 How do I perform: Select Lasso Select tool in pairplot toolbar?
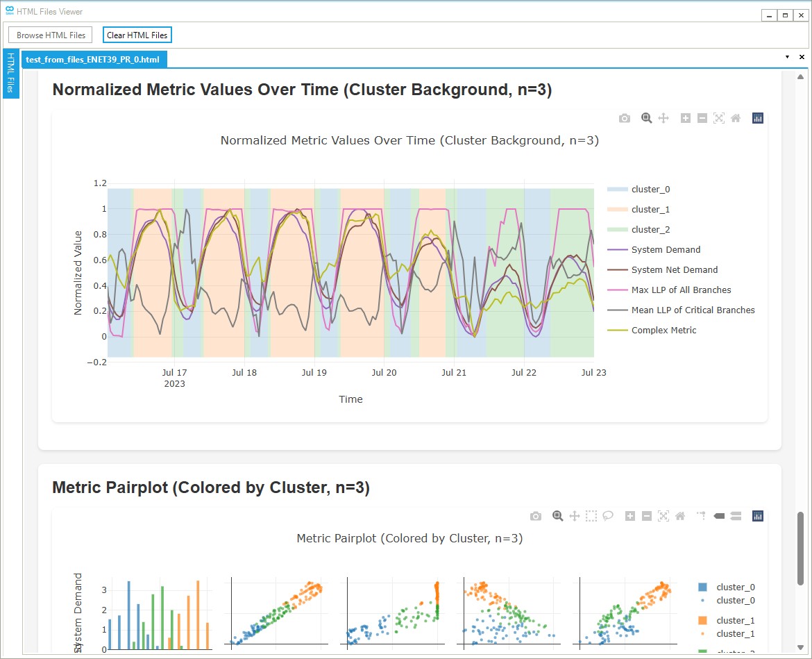[608, 516]
